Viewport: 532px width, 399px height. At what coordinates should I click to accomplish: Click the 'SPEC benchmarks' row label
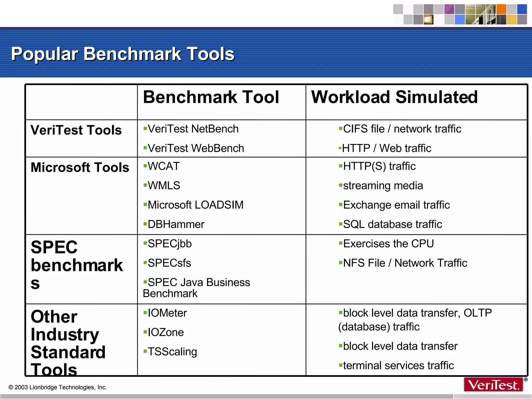(77, 265)
